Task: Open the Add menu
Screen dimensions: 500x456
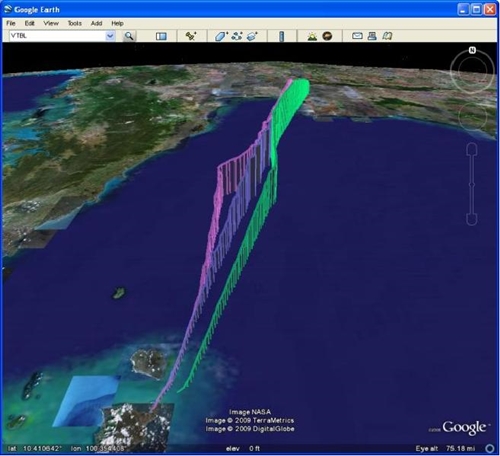Action: [x=96, y=23]
